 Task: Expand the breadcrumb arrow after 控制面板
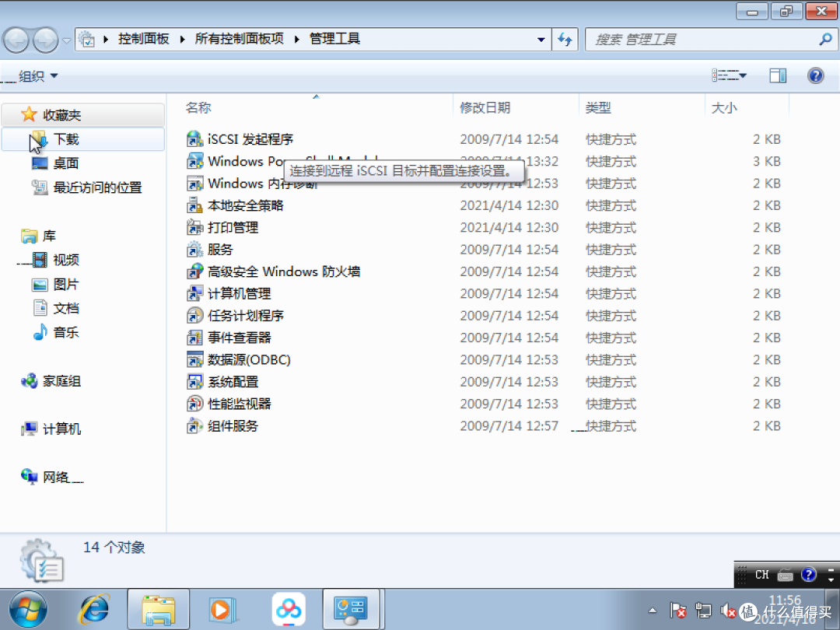[183, 39]
